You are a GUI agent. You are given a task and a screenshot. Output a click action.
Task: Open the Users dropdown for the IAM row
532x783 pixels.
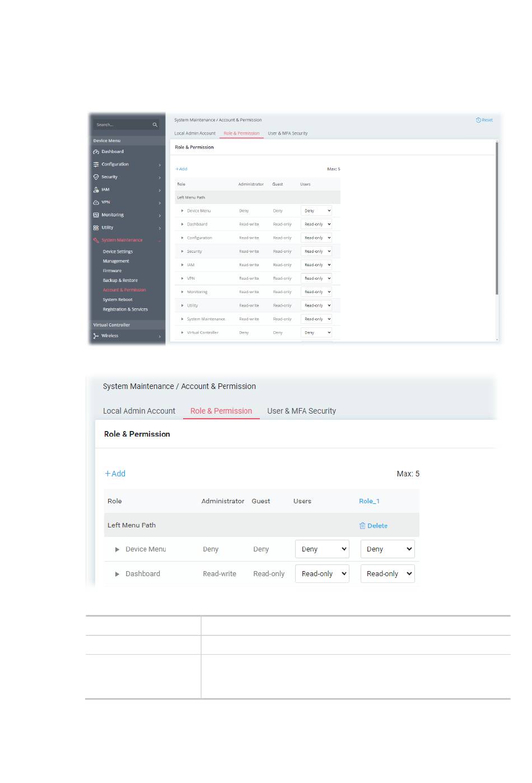pos(316,265)
